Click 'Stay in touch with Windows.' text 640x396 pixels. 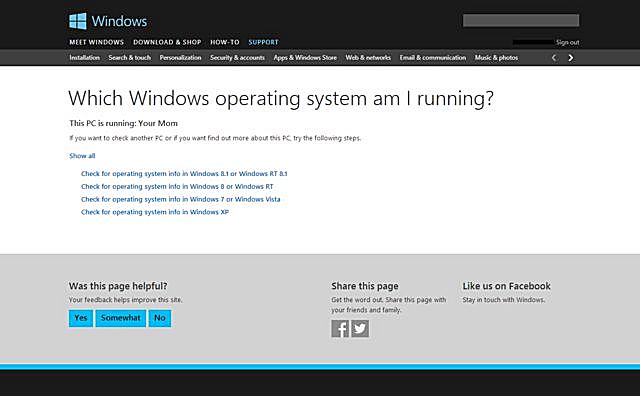coord(504,300)
